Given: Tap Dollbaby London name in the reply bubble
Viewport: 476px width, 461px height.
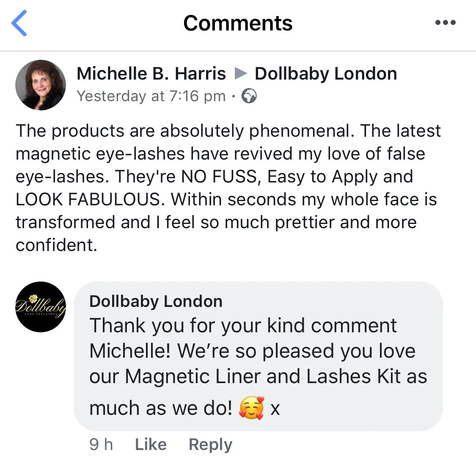Looking at the screenshot, I should (156, 301).
